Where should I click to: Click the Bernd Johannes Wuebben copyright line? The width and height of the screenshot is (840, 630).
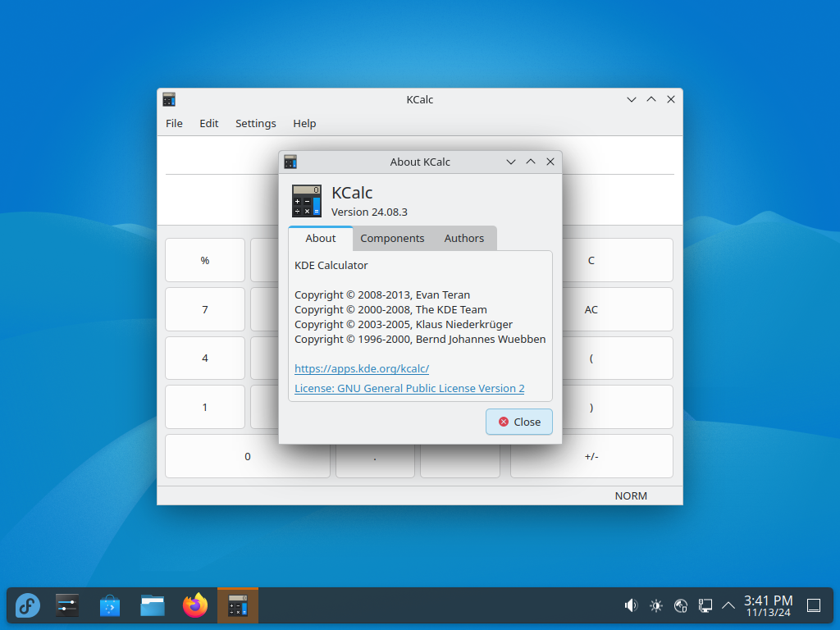420,339
